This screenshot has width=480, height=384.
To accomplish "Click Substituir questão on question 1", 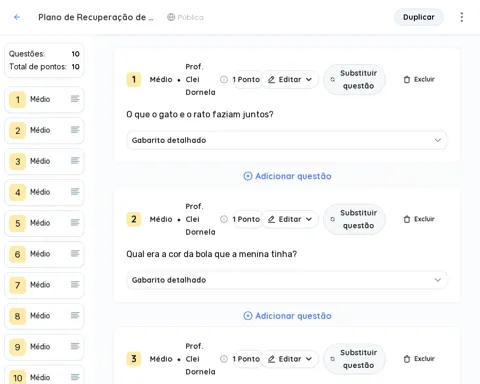I will point(354,79).
